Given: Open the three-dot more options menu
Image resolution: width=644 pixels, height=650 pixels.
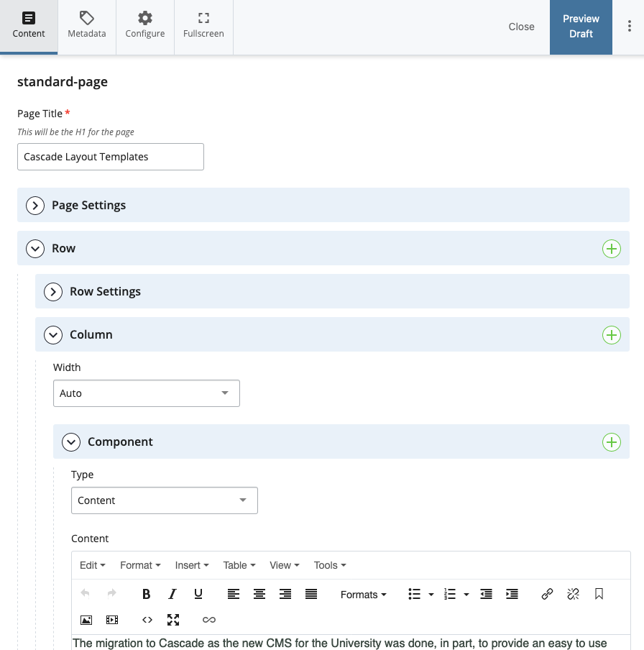Looking at the screenshot, I should click(629, 26).
